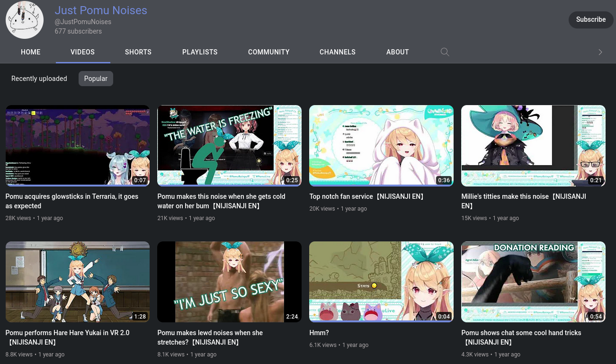The height and width of the screenshot is (364, 616).
Task: Go to the PLAYLISTS tab
Action: (x=200, y=52)
